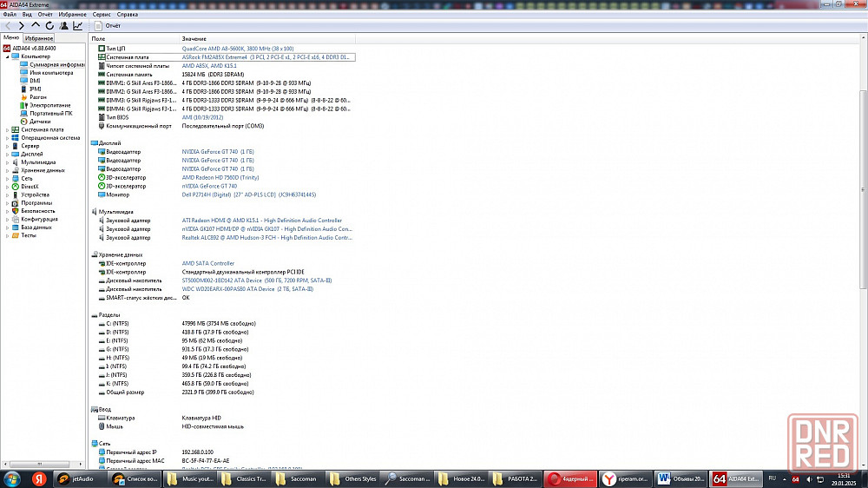Viewport: 868px width, 488px height.
Task: Open the Music yout... folder on taskbar
Action: tap(190, 479)
